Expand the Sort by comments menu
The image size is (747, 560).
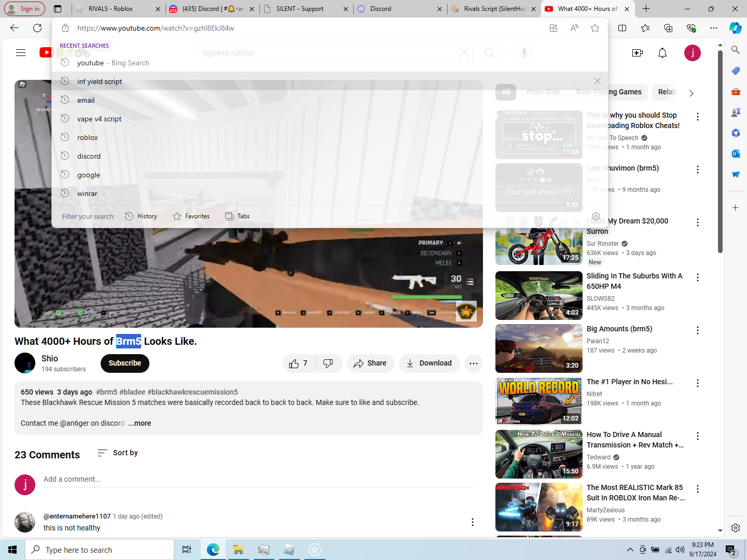[x=118, y=453]
